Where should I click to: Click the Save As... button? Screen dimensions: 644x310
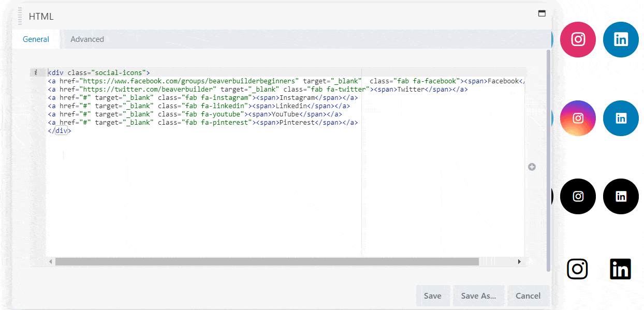tap(478, 296)
